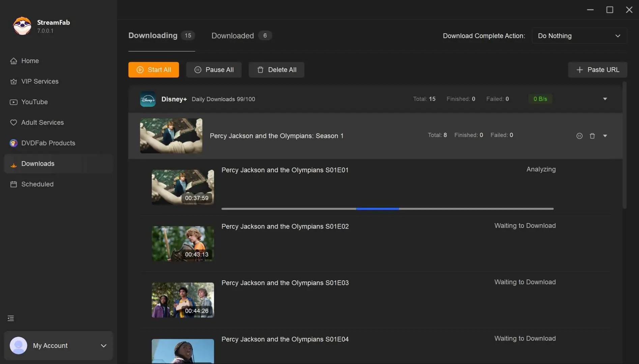Pause the Percy Jackson Season 1 download
Viewport: 639px width, 364px height.
tap(579, 135)
